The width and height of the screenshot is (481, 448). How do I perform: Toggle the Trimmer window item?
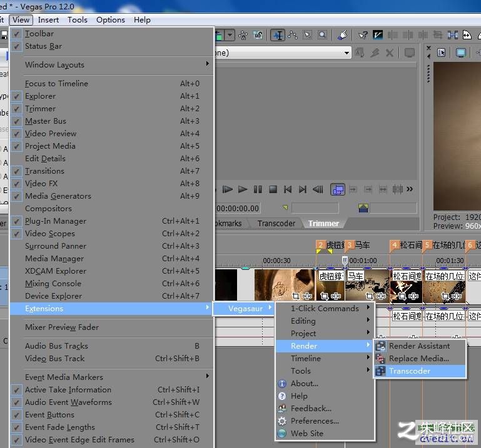tap(112, 109)
